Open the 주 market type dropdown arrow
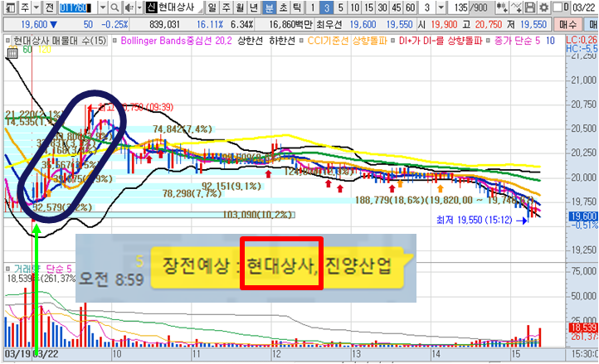This screenshot has height=364, width=599. pos(37,7)
